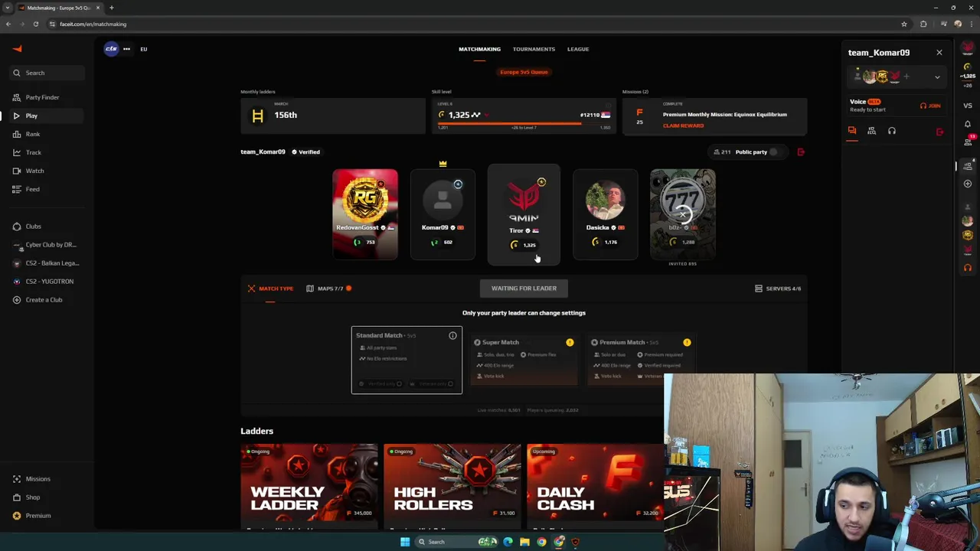This screenshot has height=551, width=980.
Task: Open the Daily Clash ladder card
Action: (x=596, y=487)
